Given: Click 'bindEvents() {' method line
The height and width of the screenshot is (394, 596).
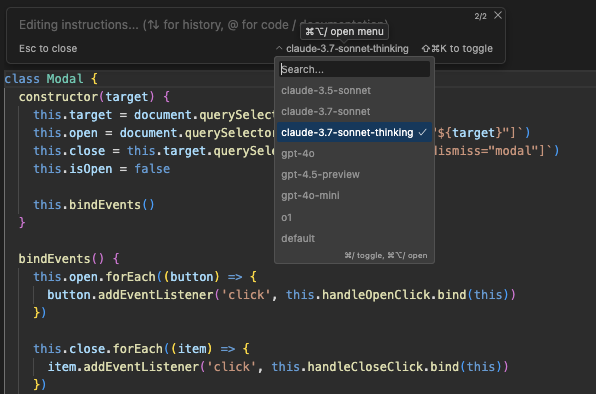Looking at the screenshot, I should (x=69, y=259).
